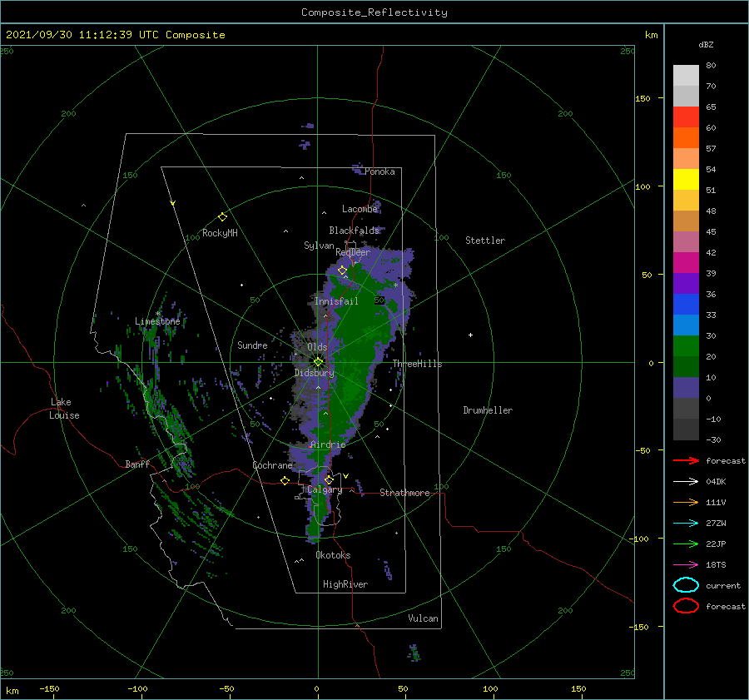This screenshot has width=749, height=700.
Task: Click the HighRiver label
Action: pyautogui.click(x=345, y=584)
